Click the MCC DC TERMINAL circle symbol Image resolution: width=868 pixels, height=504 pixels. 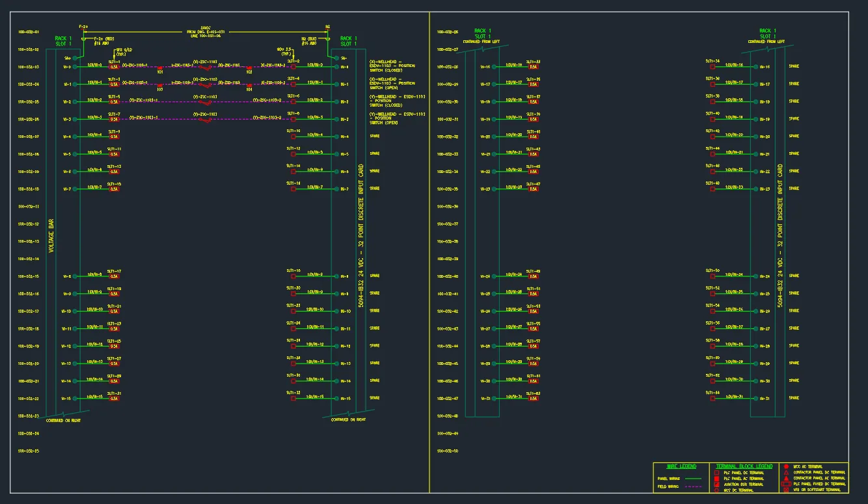(716, 490)
